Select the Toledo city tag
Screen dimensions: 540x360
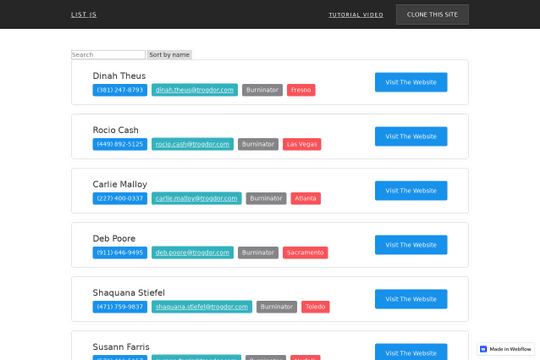tap(315, 307)
